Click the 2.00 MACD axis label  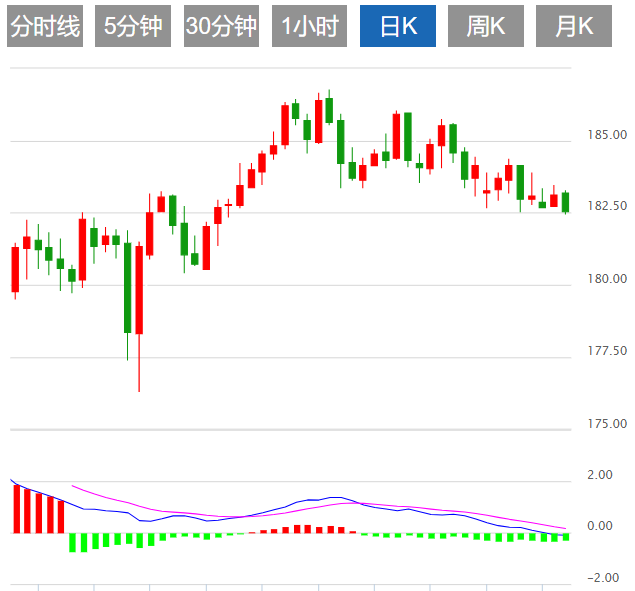(600, 475)
